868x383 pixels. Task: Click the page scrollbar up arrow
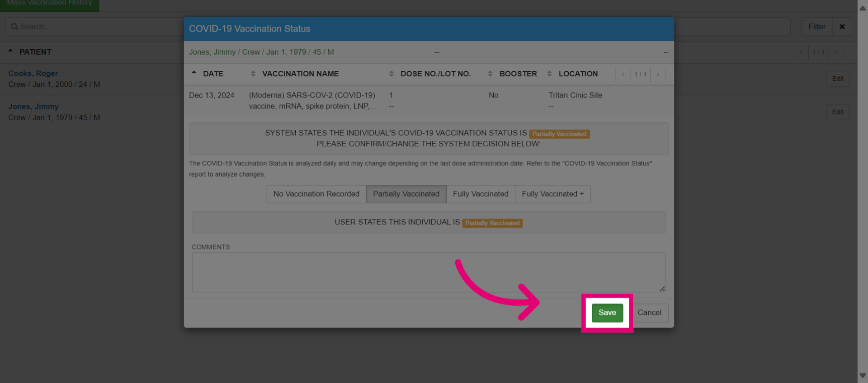(863, 8)
